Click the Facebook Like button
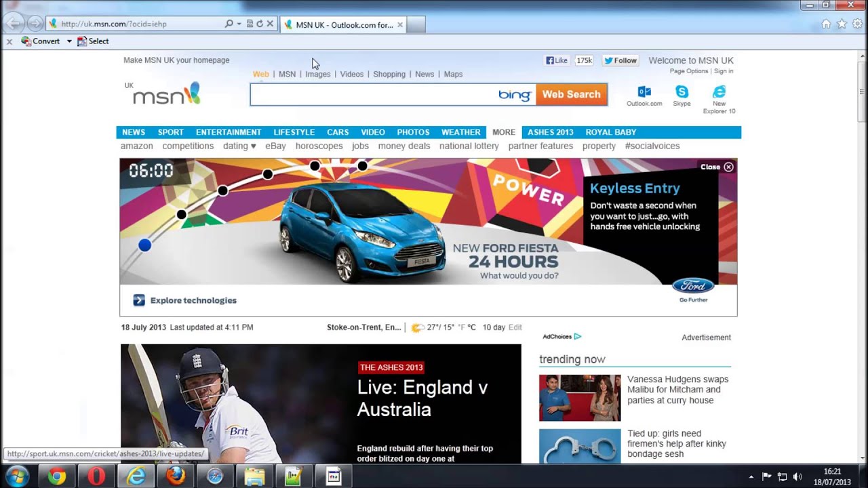This screenshot has height=488, width=868. tap(557, 60)
